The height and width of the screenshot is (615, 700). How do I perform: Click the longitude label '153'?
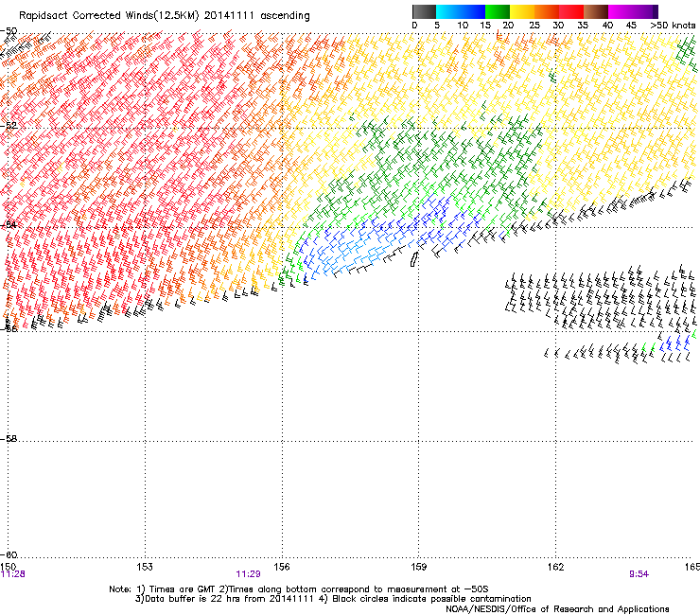145,567
